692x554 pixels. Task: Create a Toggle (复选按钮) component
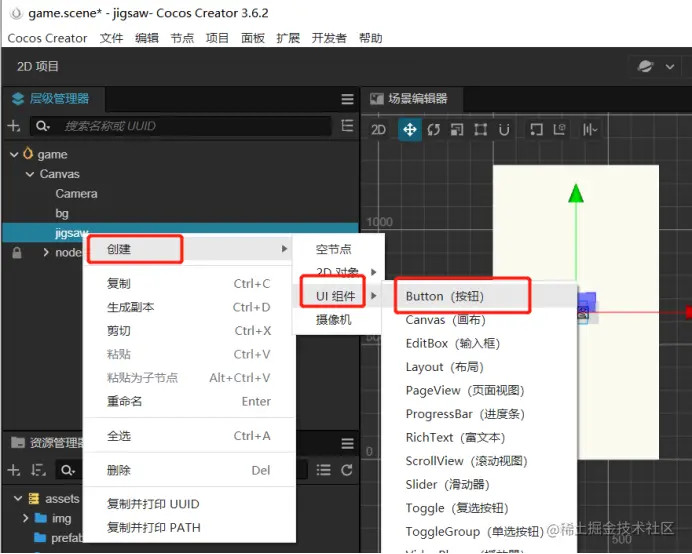480,508
